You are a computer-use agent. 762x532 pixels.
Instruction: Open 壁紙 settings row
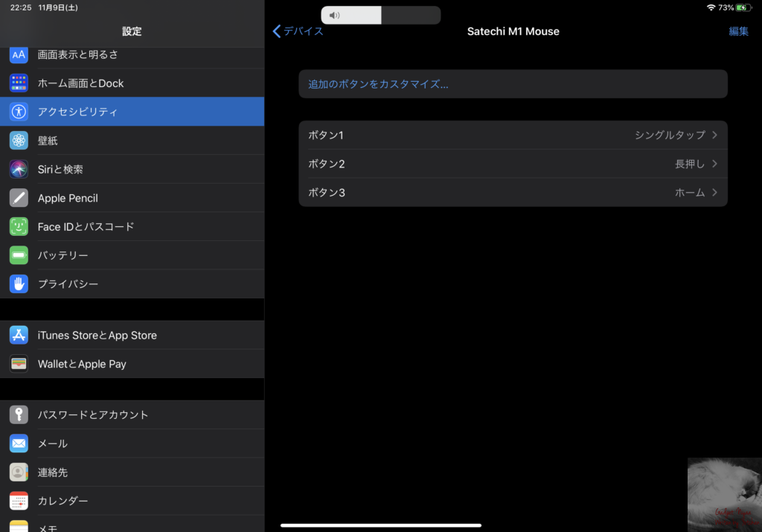(x=132, y=141)
